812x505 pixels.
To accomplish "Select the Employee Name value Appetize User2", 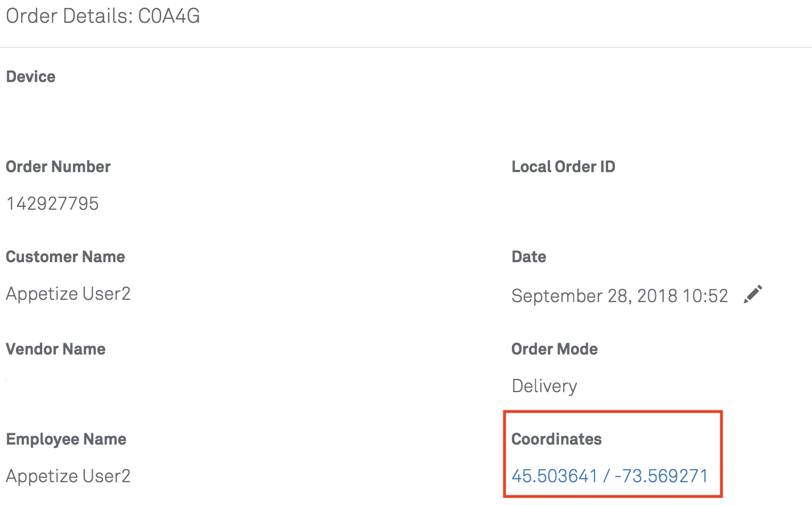I will [x=68, y=476].
